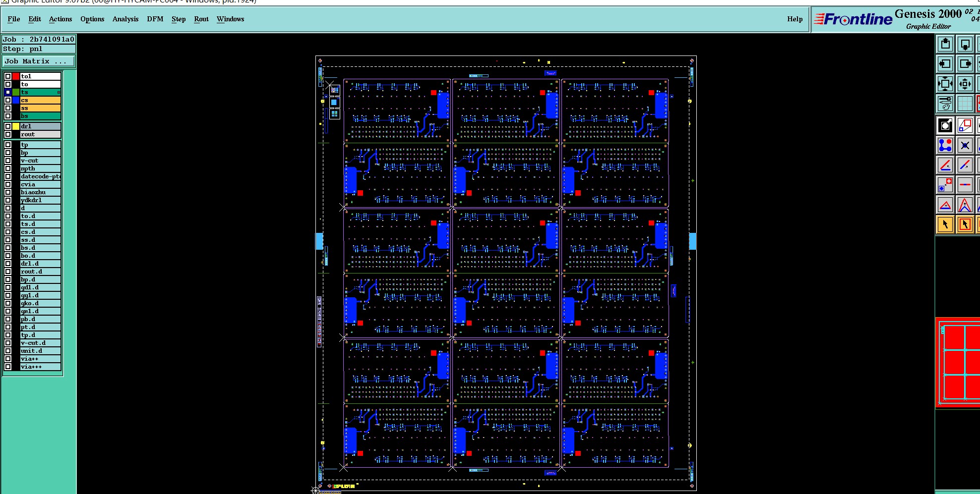Open the tools and palette settings icon
Screen dimensions: 980x494
tap(945, 104)
